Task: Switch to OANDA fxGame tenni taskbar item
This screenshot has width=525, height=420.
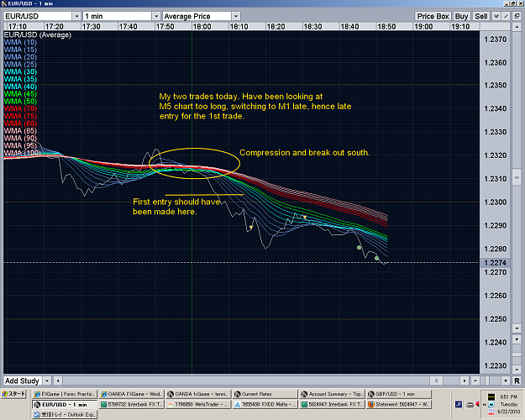Action: [x=198, y=394]
